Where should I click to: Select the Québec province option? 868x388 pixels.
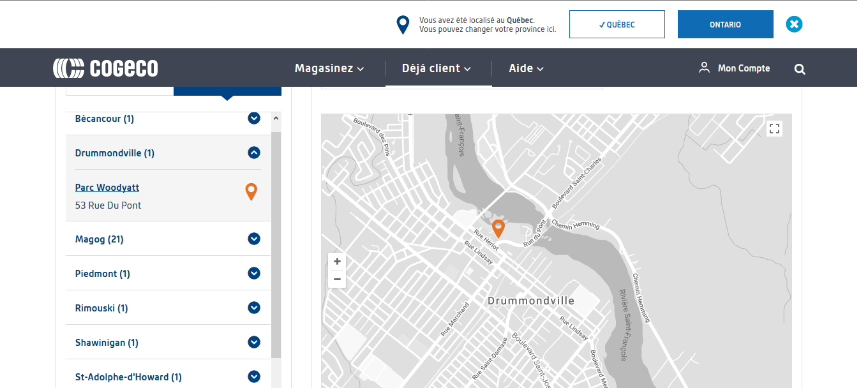617,24
